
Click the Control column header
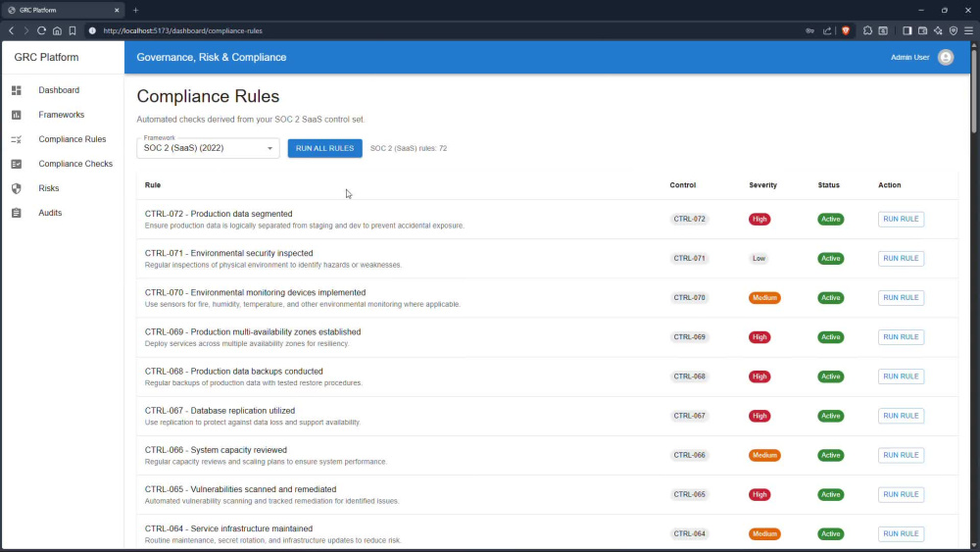tap(682, 185)
